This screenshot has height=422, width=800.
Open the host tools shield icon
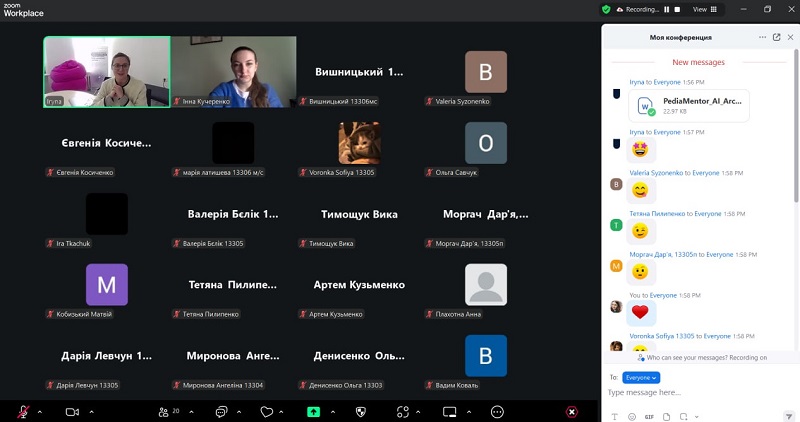pos(361,411)
